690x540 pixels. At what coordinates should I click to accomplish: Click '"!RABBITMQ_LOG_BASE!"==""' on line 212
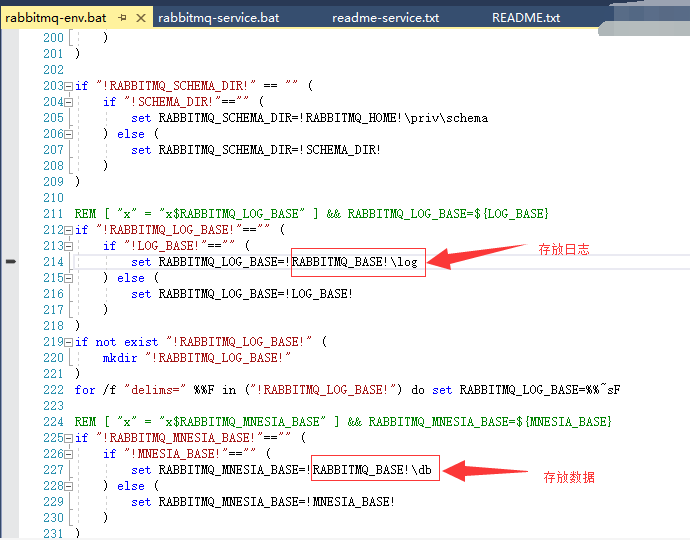tap(183, 230)
